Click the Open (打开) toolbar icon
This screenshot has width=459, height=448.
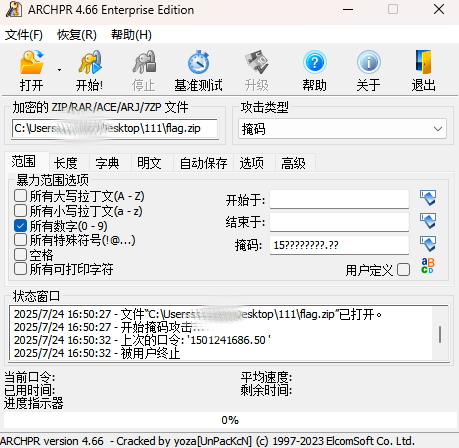(x=32, y=62)
